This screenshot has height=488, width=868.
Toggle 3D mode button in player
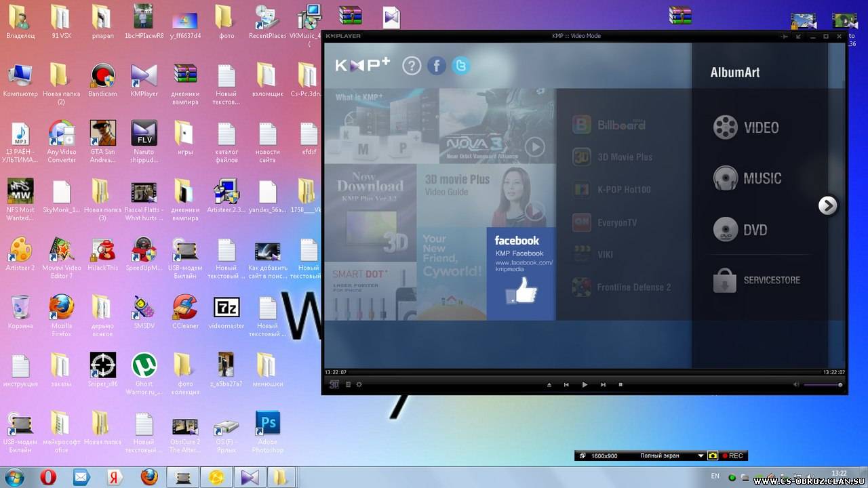[x=334, y=384]
